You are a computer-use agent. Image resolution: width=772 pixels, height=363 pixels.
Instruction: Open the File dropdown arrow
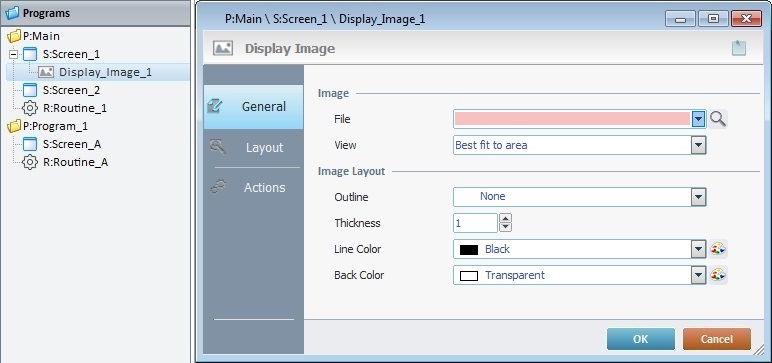[x=698, y=119]
